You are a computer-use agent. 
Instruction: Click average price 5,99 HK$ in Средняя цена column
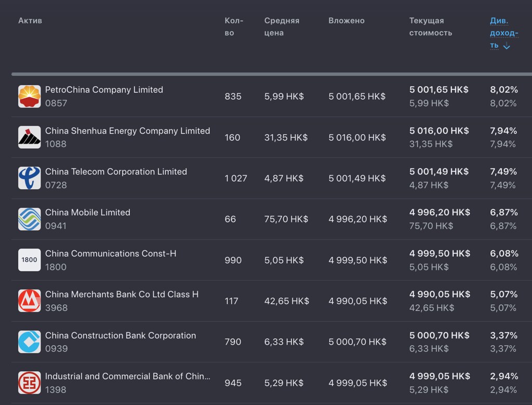[284, 96]
